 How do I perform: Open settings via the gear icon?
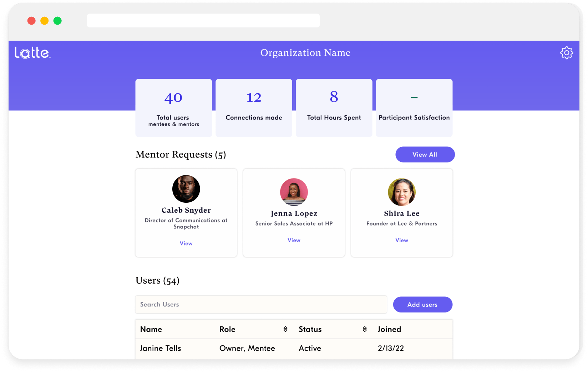click(566, 53)
